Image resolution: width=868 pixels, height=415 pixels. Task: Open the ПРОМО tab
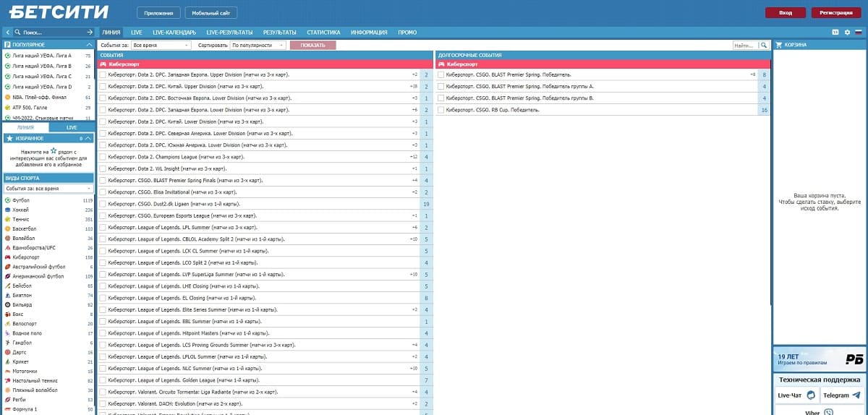coord(407,33)
